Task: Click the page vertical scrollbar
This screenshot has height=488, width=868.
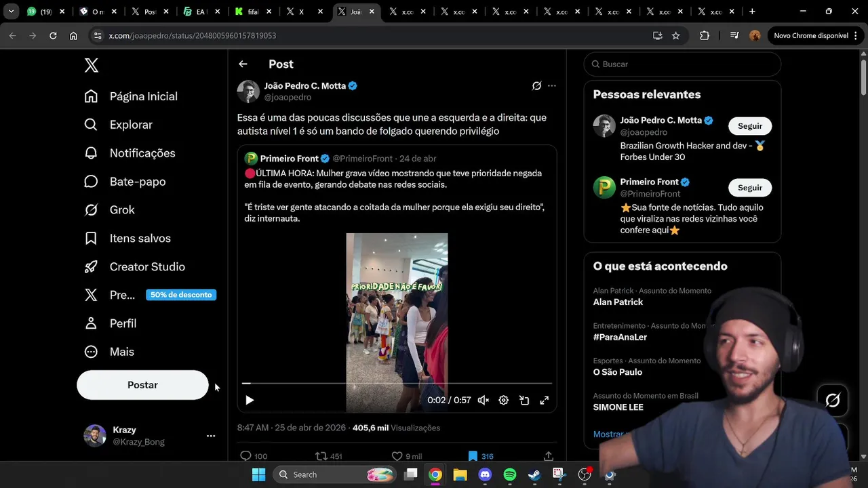Action: 863,78
